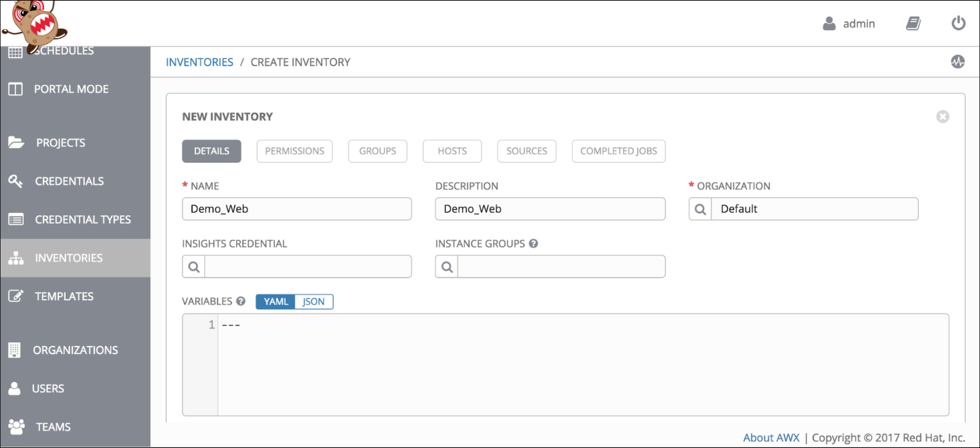Click the activity stream icon

(957, 62)
